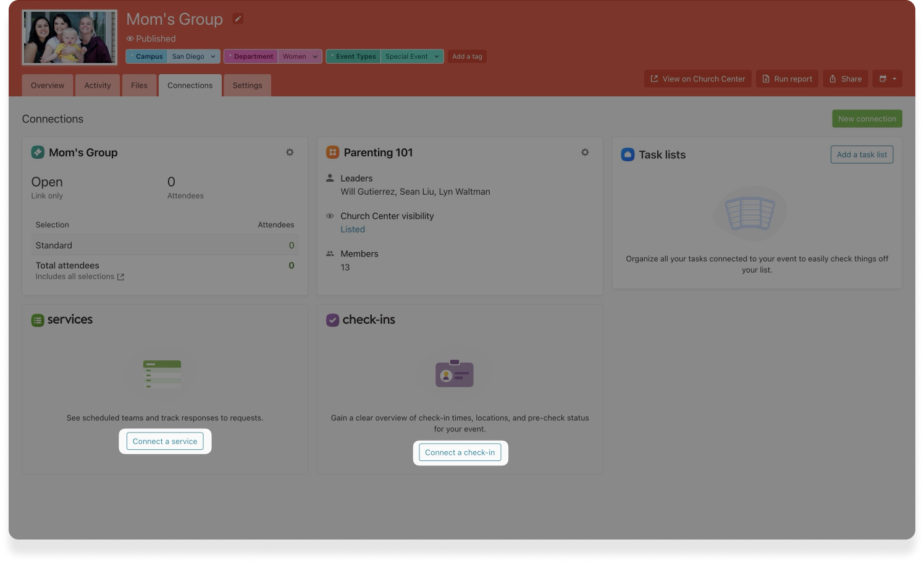Click the Listed visibility link
Viewport: 924px width, 563px height.
point(353,229)
